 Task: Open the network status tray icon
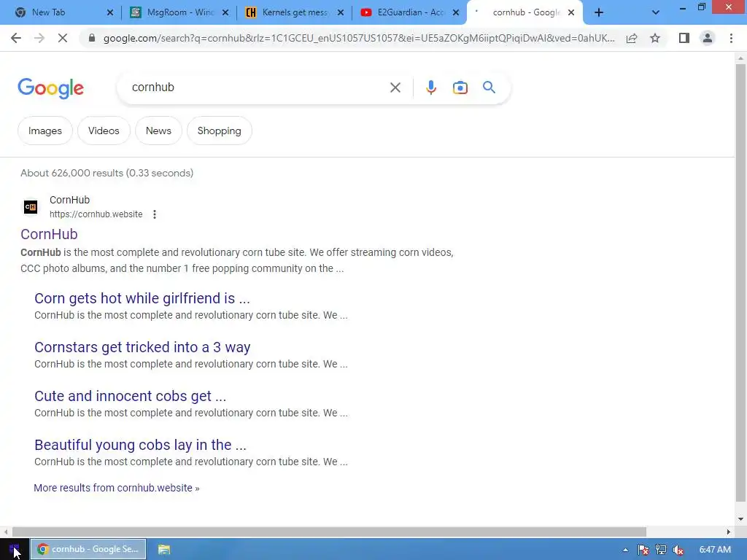(661, 550)
